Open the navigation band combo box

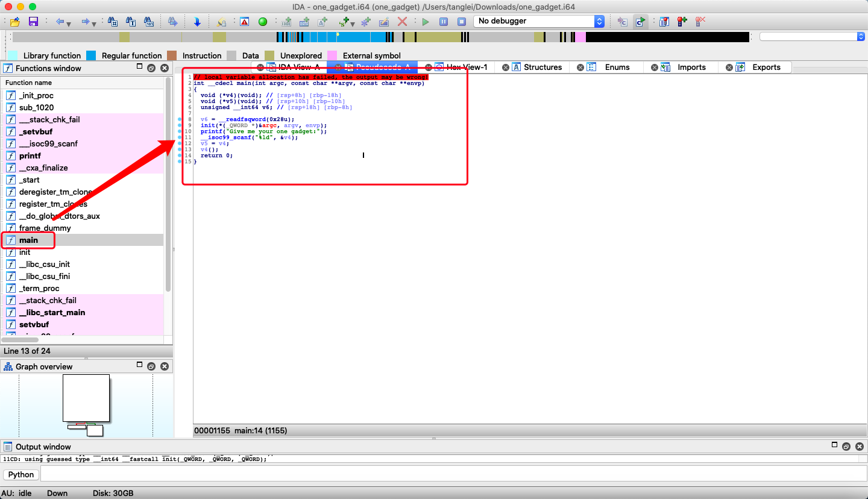point(812,37)
